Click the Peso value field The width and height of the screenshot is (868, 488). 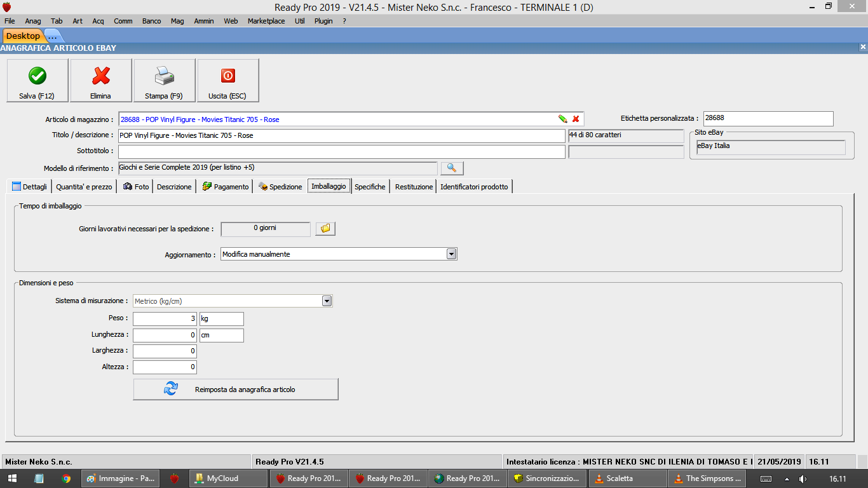pyautogui.click(x=165, y=319)
